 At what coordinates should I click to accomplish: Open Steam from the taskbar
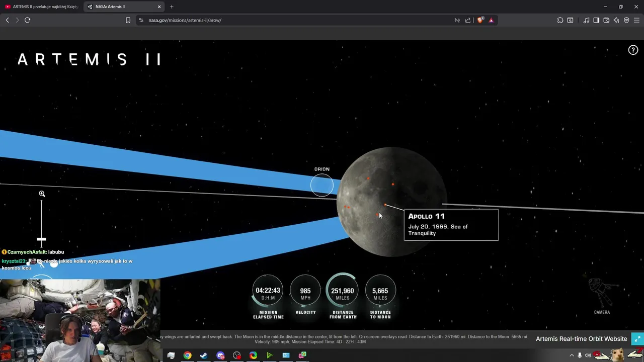pyautogui.click(x=204, y=355)
